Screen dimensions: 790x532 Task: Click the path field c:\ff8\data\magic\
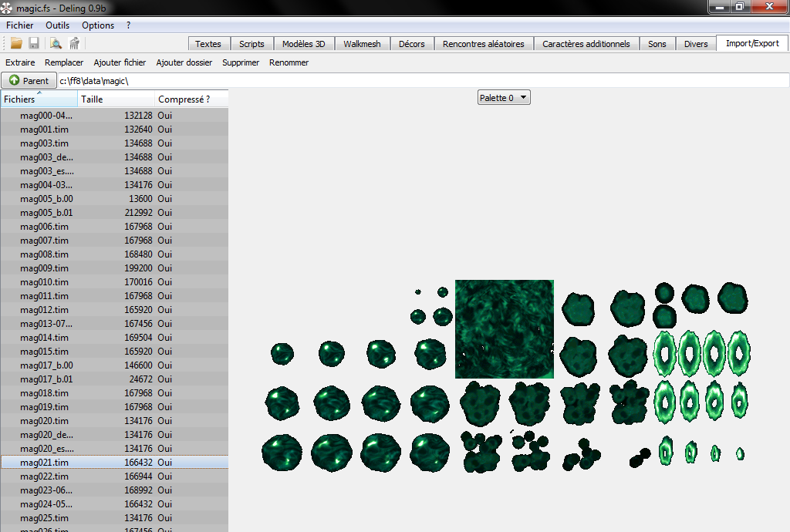[424, 80]
